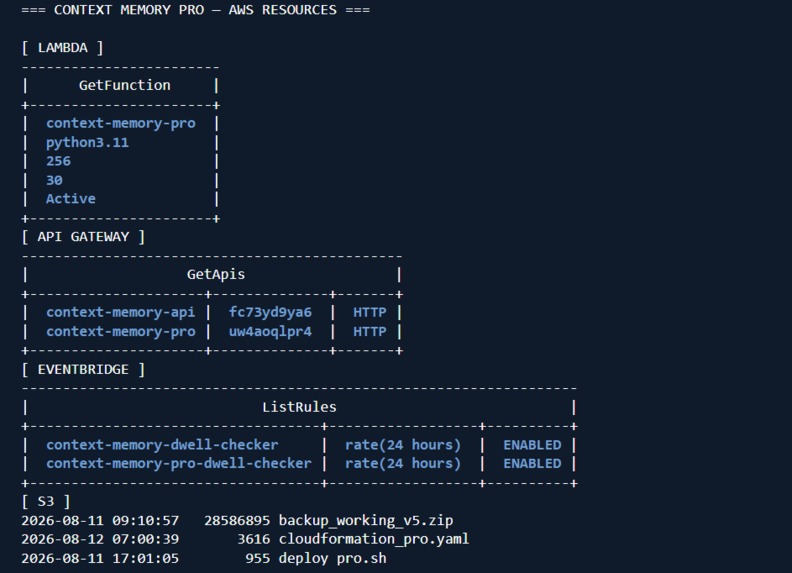Select the context-memory-pro Lambda function name
792x573 pixels.
click(x=121, y=123)
